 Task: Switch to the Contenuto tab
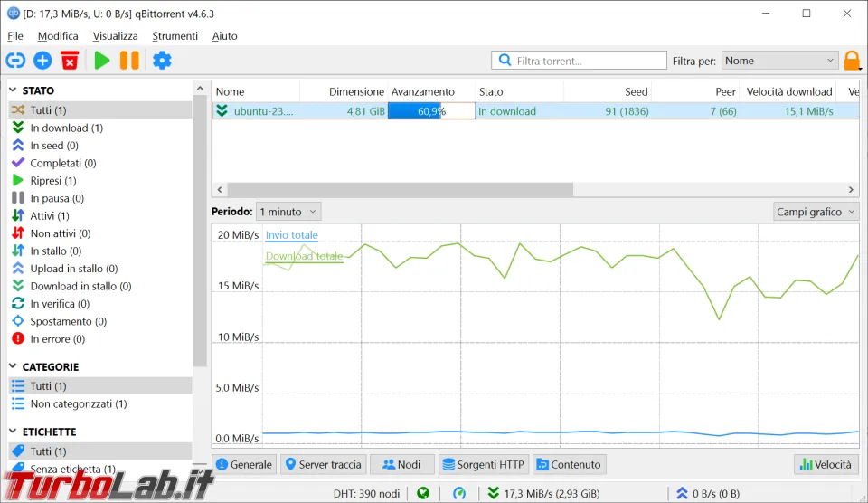[x=569, y=464]
